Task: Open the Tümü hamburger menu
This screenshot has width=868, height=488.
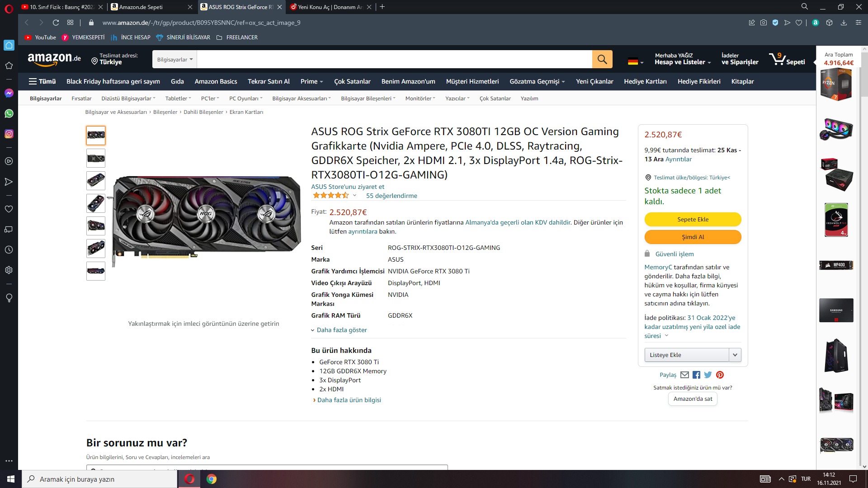Action: [42, 81]
